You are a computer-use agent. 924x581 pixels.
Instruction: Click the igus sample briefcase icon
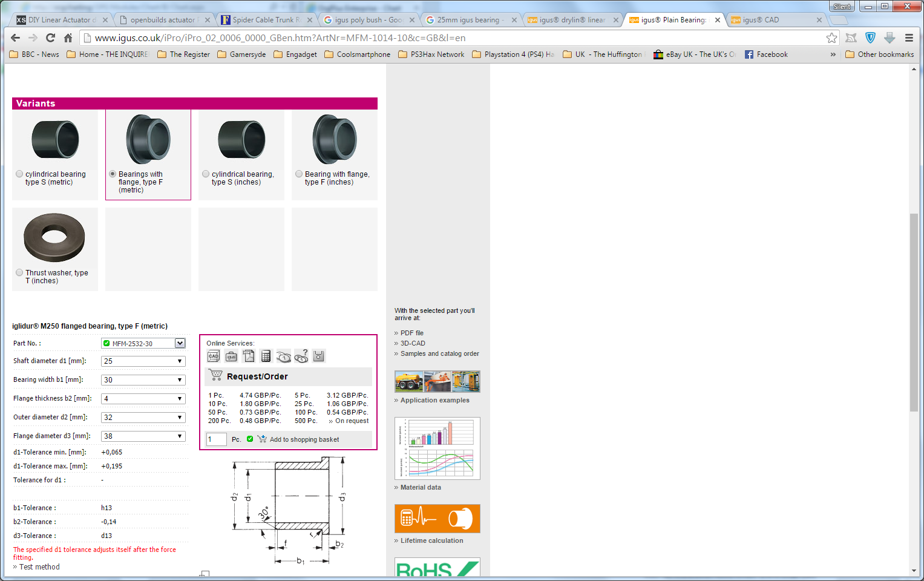[231, 356]
